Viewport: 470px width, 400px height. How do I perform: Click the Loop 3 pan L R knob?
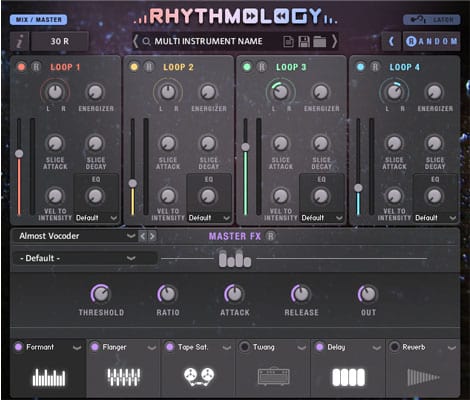(x=281, y=92)
